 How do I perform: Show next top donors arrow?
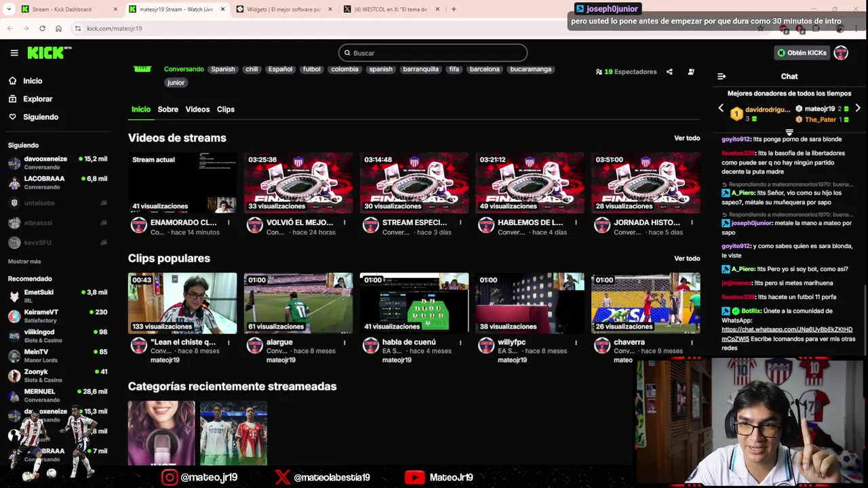[858, 108]
